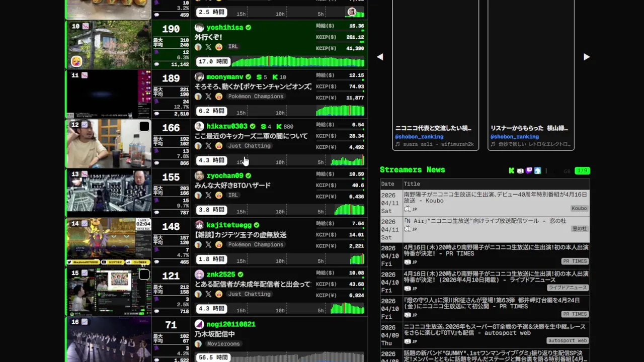Open the hikaru0303 channel name link

pos(227,126)
